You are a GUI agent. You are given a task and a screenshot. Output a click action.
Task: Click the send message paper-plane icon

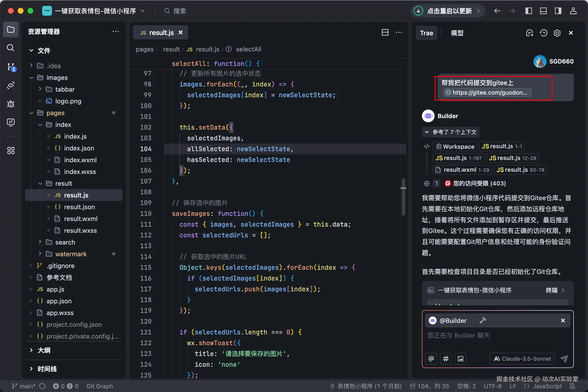point(564,358)
